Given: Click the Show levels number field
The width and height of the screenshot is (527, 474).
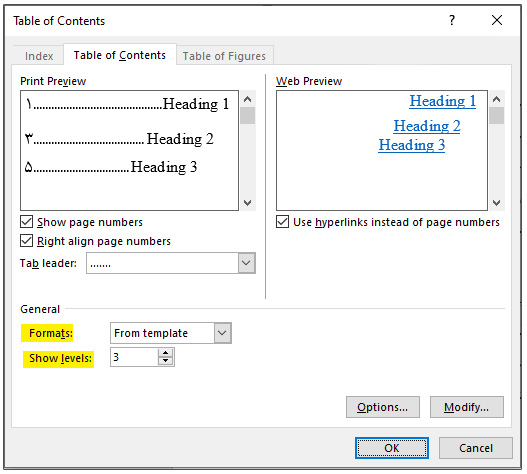Looking at the screenshot, I should point(134,357).
